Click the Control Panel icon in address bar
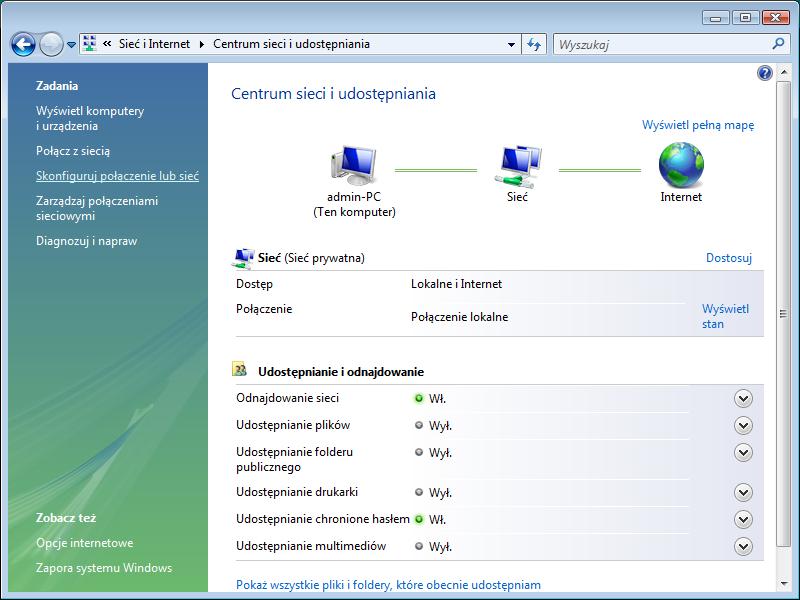The width and height of the screenshot is (800, 600). tap(89, 44)
